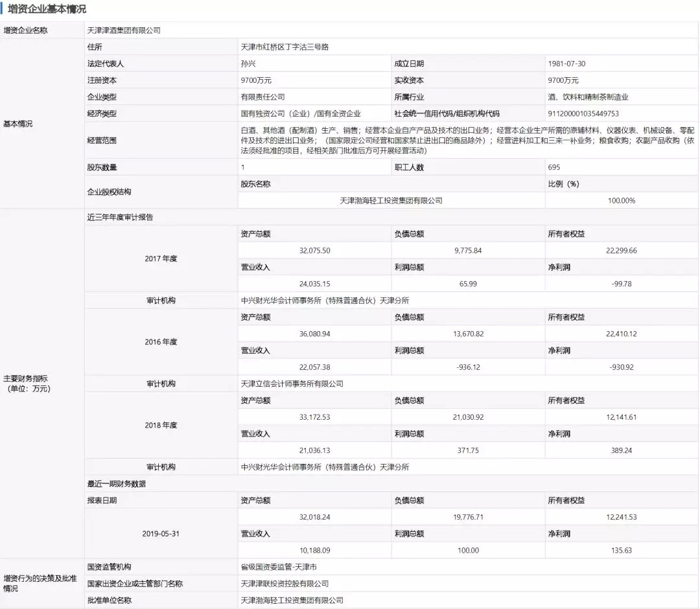Click the 企业类型 value 有限责任公司
Viewport: 700px width, 609px height.
point(262,97)
